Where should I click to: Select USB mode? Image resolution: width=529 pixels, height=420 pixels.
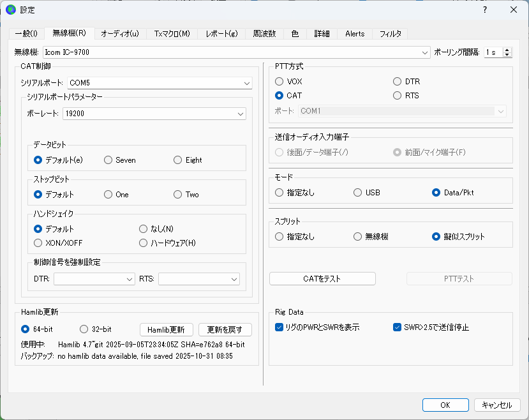coord(367,193)
